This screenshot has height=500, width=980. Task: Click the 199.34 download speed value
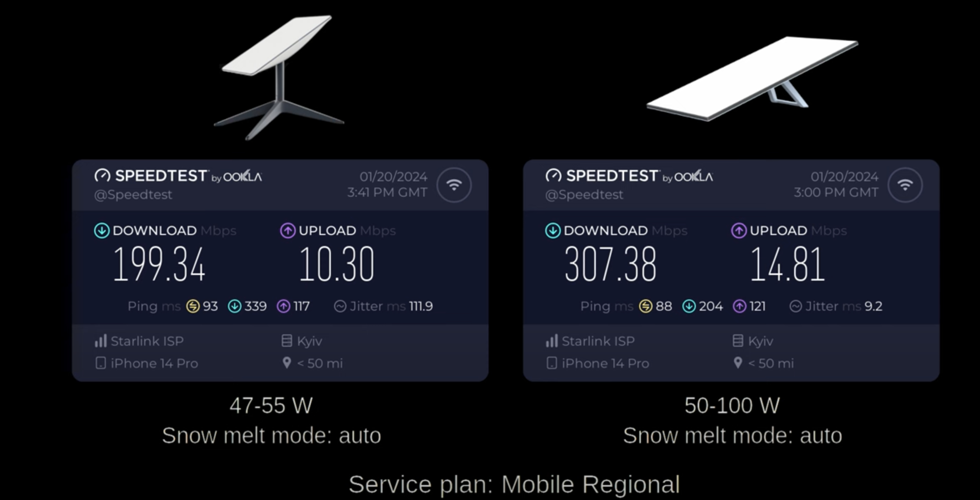point(159,264)
